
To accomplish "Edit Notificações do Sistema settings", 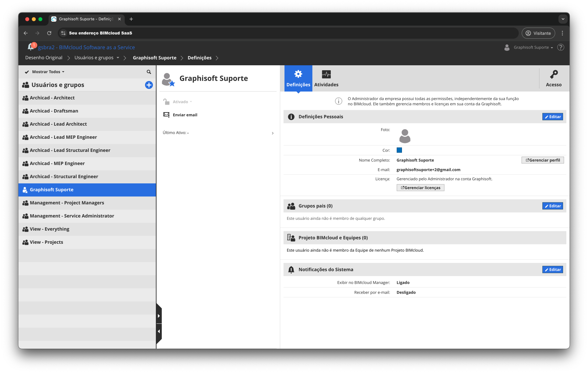I will (553, 270).
